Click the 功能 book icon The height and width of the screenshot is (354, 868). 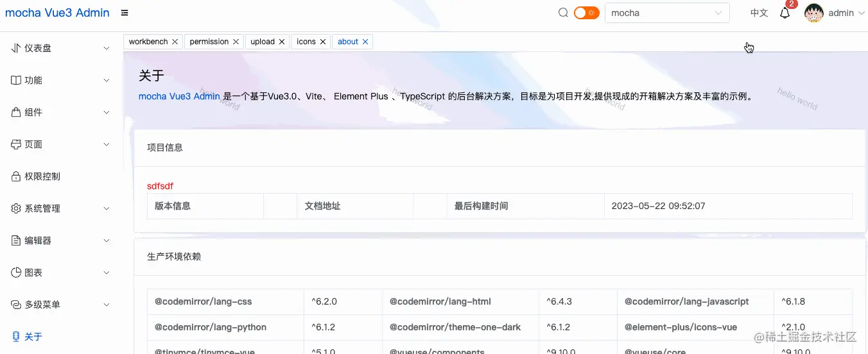pos(17,80)
